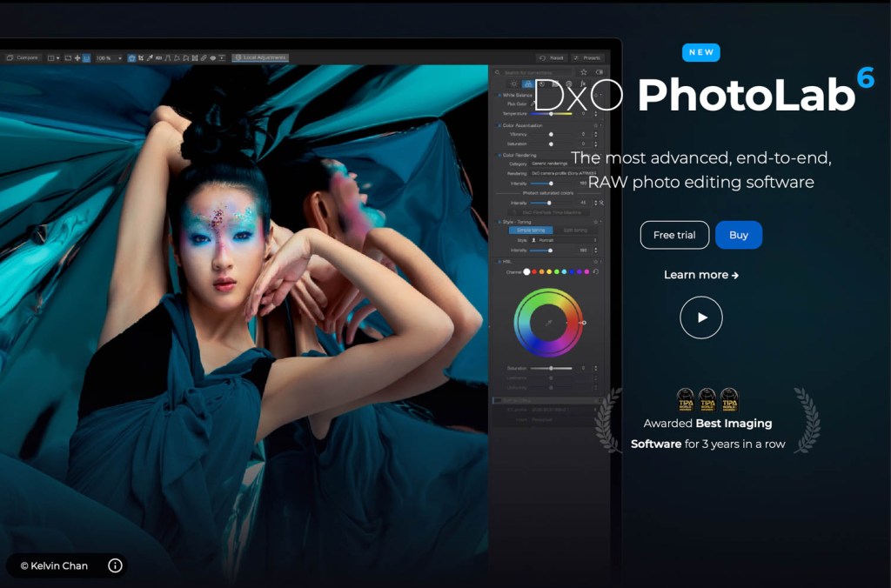This screenshot has height=588, width=891.
Task: Click the handle on the HSL color wheel ring
Action: pos(584,323)
